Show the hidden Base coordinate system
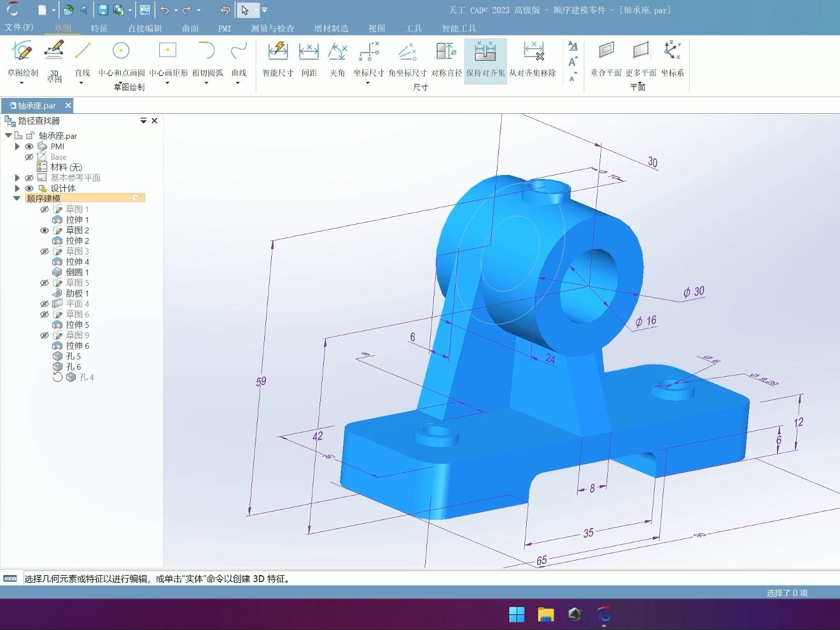This screenshot has width=840, height=630. coord(29,157)
